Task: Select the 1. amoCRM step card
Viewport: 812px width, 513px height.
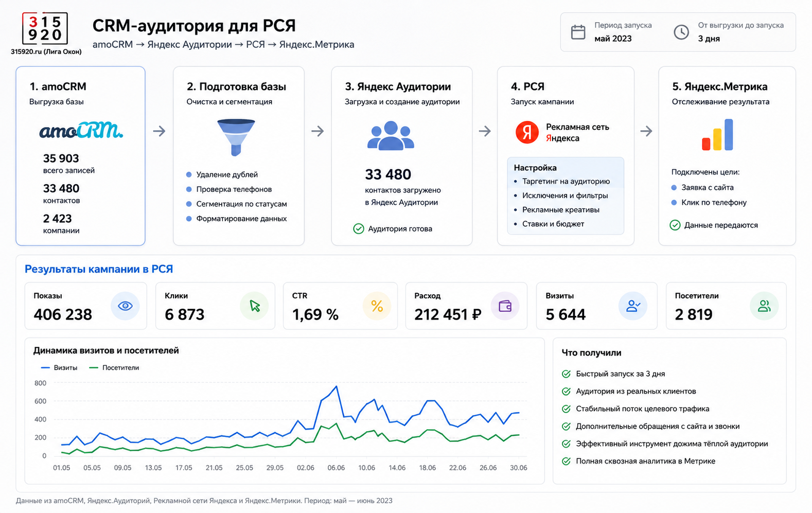Action: tap(81, 156)
